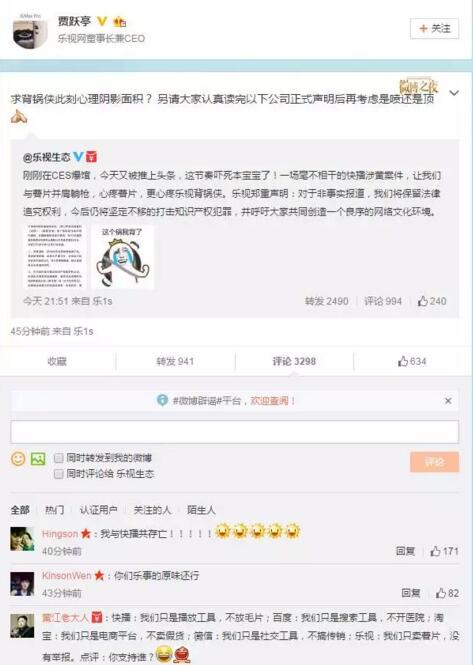Select the 热门 comments filter tab
Viewport: 473px width, 665px height.
(54, 510)
